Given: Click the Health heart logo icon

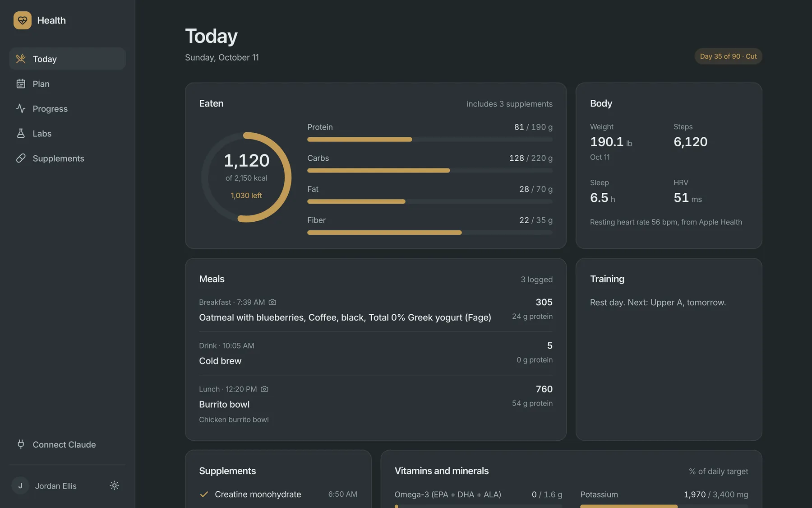Looking at the screenshot, I should [x=22, y=20].
